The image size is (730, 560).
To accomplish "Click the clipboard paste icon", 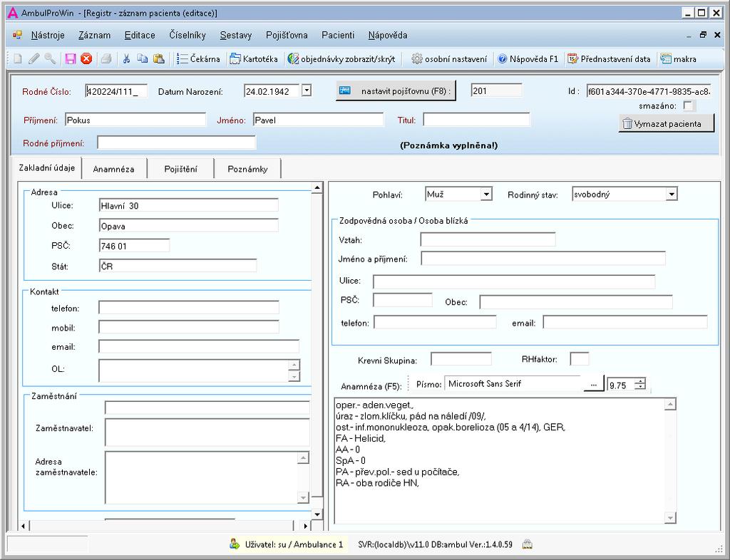I will tap(159, 58).
